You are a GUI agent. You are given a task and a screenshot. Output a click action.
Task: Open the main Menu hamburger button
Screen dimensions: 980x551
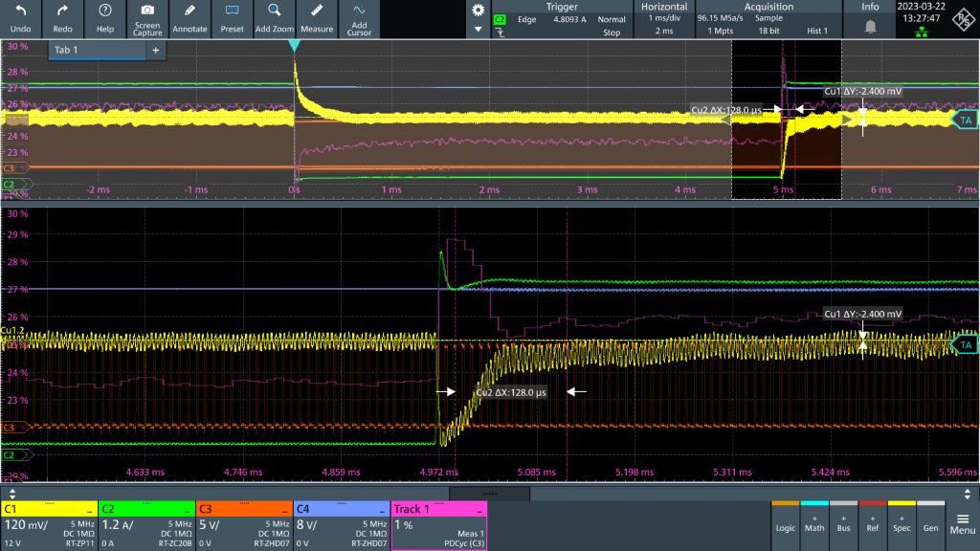point(962,523)
